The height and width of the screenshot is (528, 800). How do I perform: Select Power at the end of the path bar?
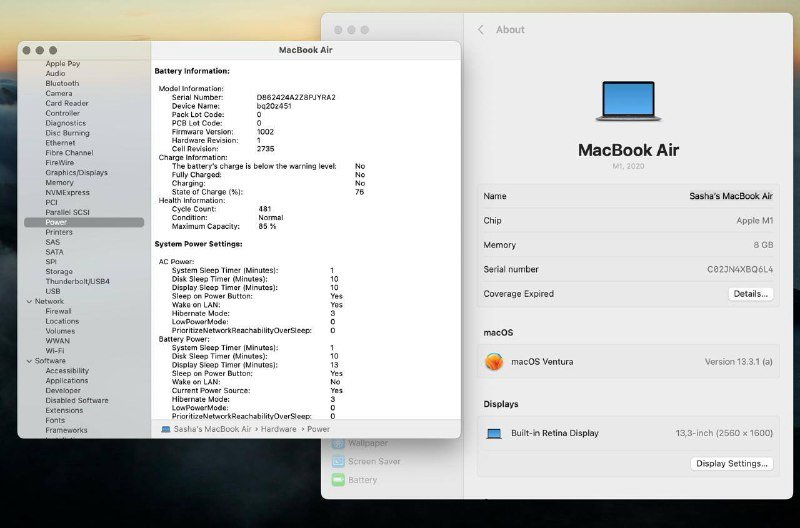click(x=318, y=430)
